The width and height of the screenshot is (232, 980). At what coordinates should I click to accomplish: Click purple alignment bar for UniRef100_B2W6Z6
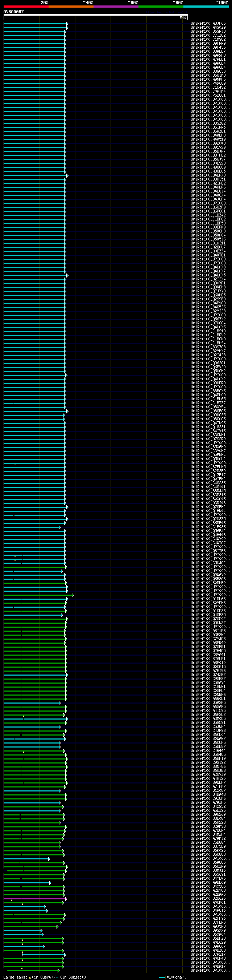(x=35, y=899)
